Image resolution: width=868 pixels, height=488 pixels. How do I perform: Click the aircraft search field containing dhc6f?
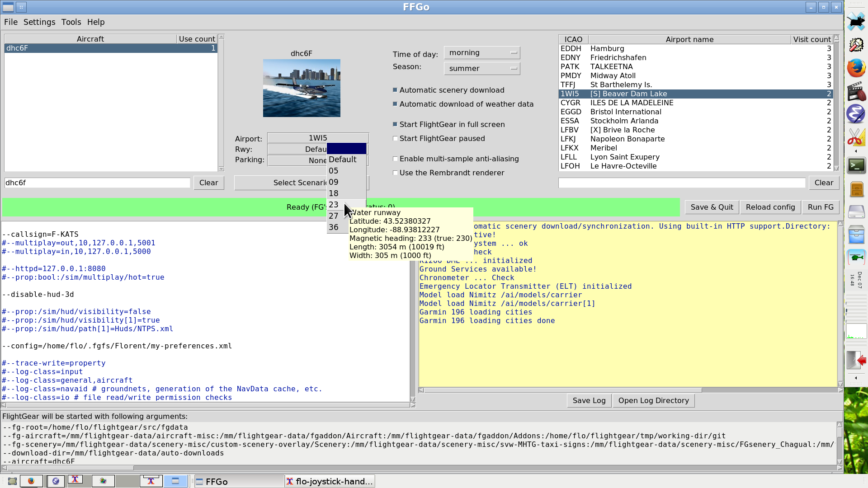[97, 183]
